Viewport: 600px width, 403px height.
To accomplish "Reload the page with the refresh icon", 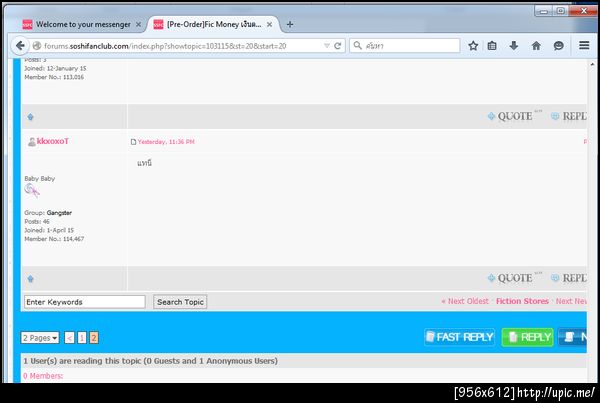I will point(338,46).
